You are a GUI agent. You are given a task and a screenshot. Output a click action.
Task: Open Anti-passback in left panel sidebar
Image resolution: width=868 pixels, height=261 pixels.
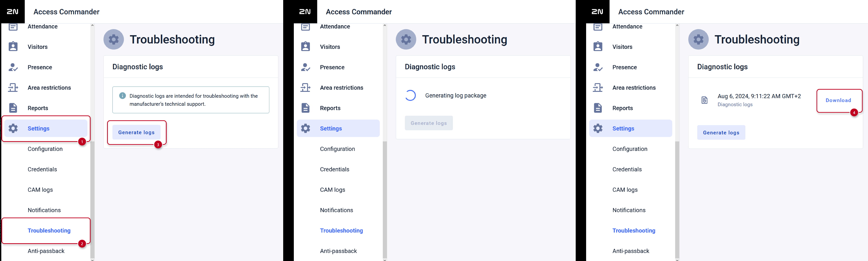tap(46, 251)
